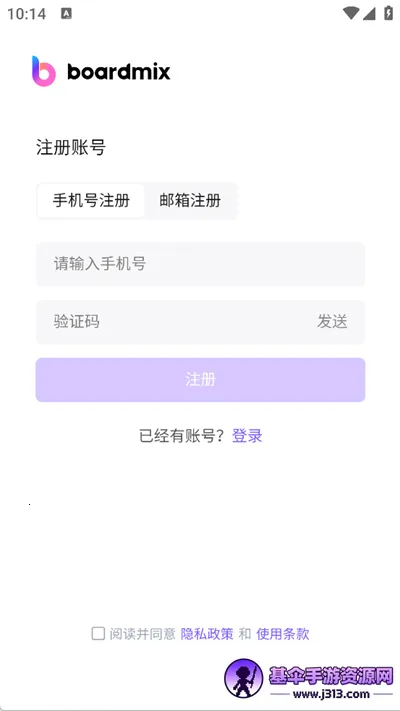Screen dimensions: 400x711
Task: Tap the keyboard input 'A' status icon
Action: point(66,14)
